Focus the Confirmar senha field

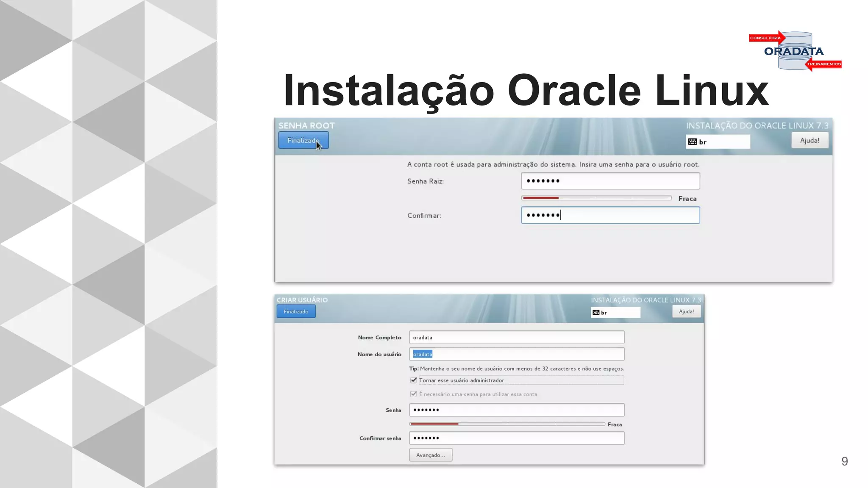(517, 438)
